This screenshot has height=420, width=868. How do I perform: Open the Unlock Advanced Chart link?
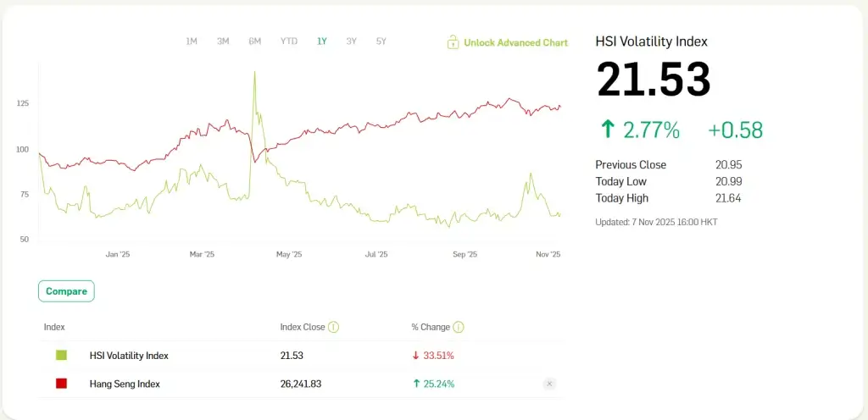point(515,42)
